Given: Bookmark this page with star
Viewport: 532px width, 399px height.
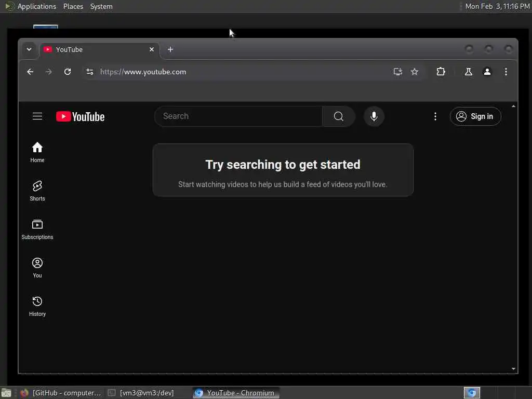Looking at the screenshot, I should (x=415, y=72).
